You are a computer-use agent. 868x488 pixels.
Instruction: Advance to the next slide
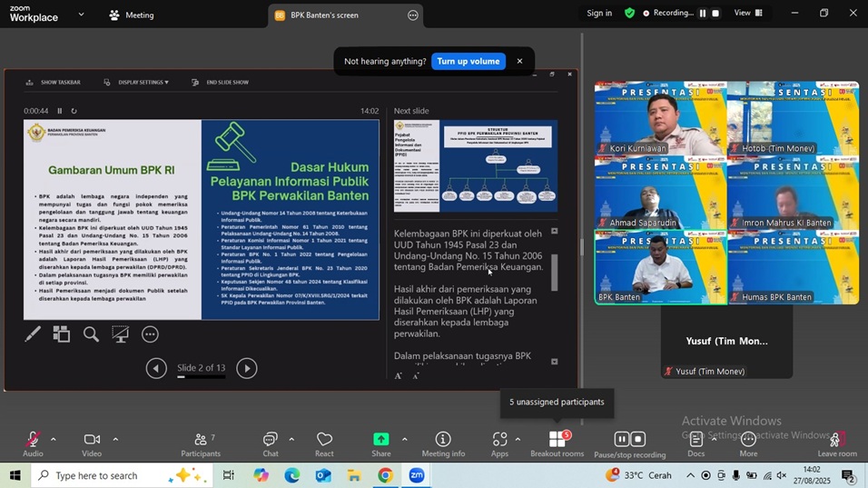(x=247, y=368)
